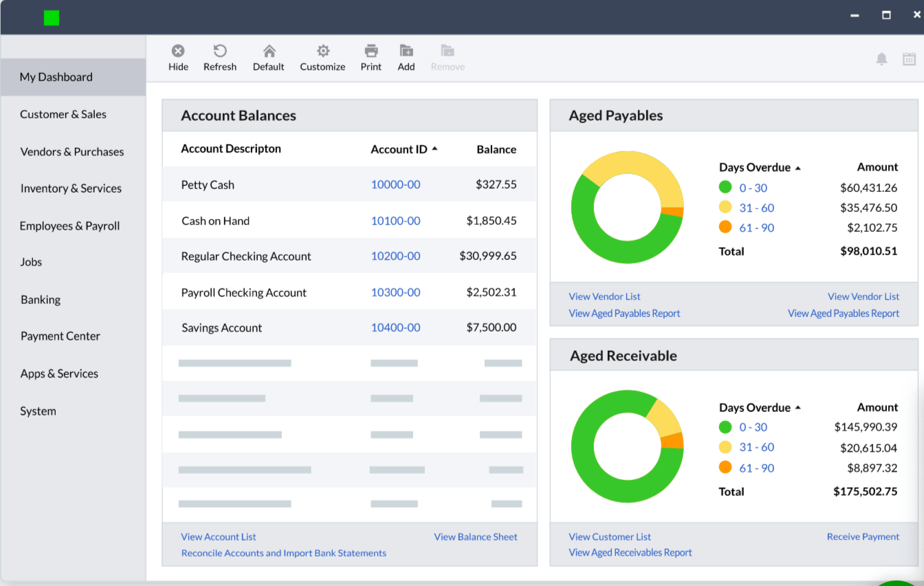
Task: Select Banking from the left navigation
Action: pyautogui.click(x=41, y=299)
